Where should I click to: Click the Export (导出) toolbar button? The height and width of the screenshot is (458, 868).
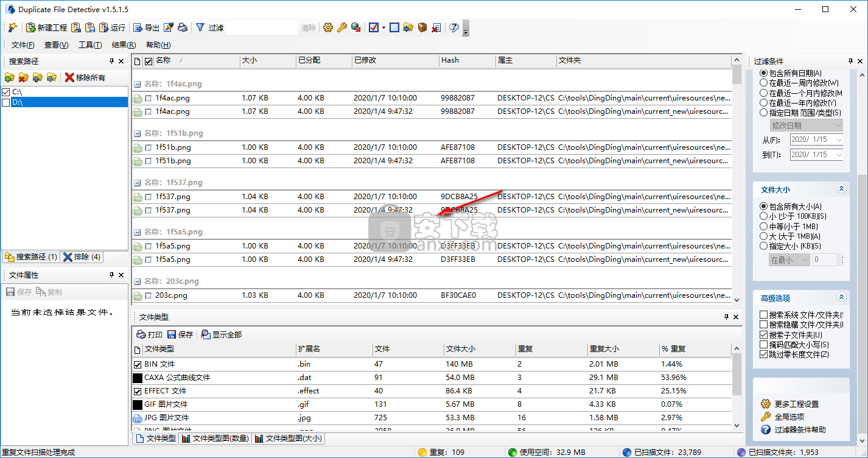tap(146, 27)
